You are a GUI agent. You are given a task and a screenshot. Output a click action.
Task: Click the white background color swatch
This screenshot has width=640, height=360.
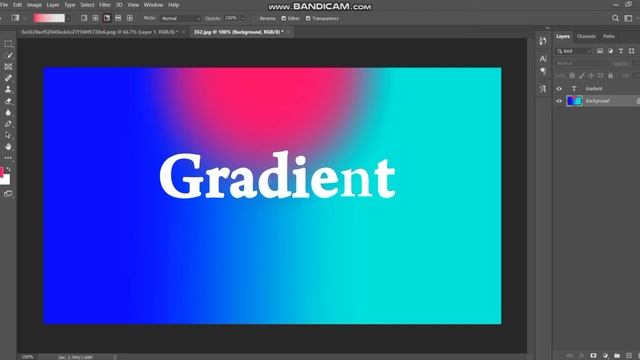coord(6,180)
